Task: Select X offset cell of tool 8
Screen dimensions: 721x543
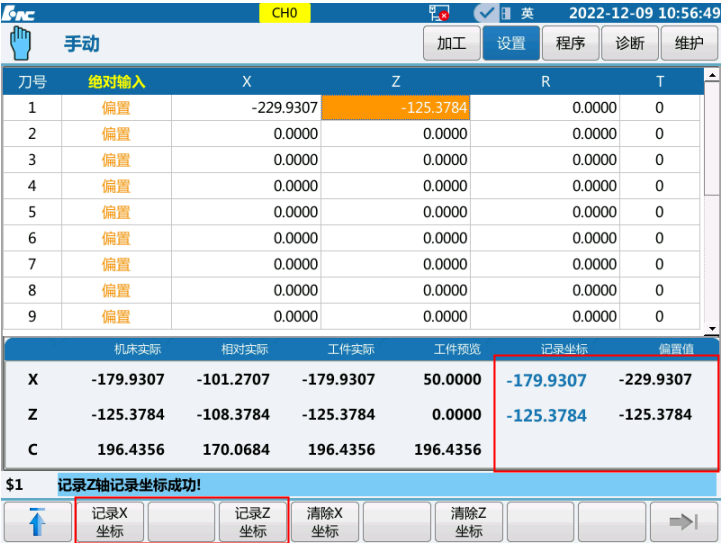Action: 246,290
